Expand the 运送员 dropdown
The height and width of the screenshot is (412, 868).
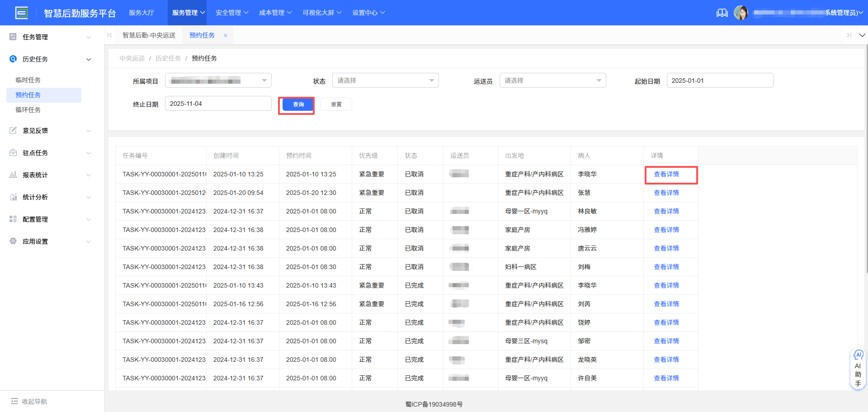click(x=552, y=80)
